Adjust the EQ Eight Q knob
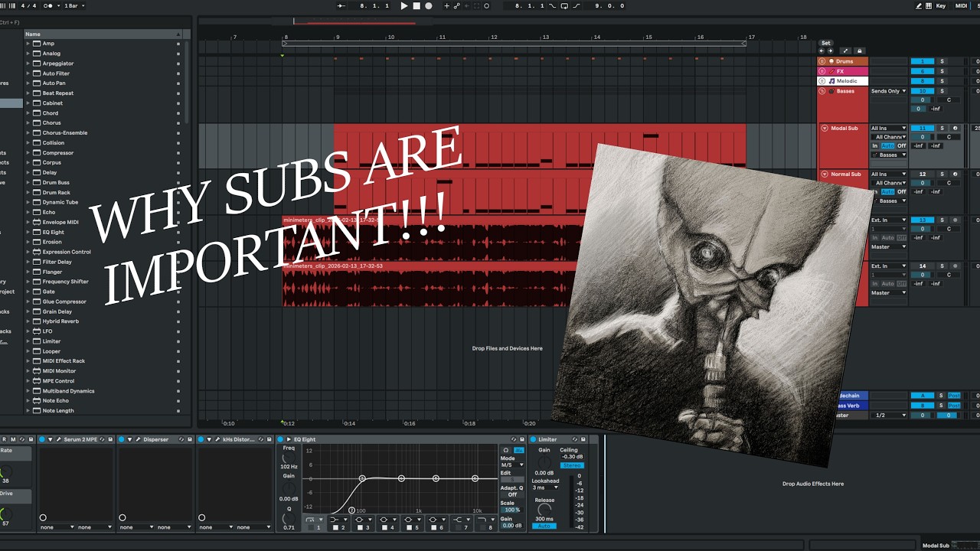The height and width of the screenshot is (551, 980). coord(289,518)
